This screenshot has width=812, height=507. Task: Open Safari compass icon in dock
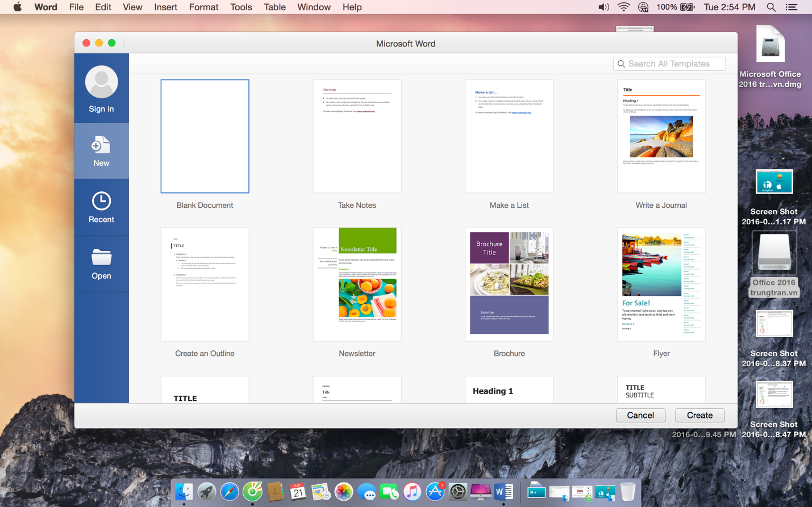coord(230,492)
